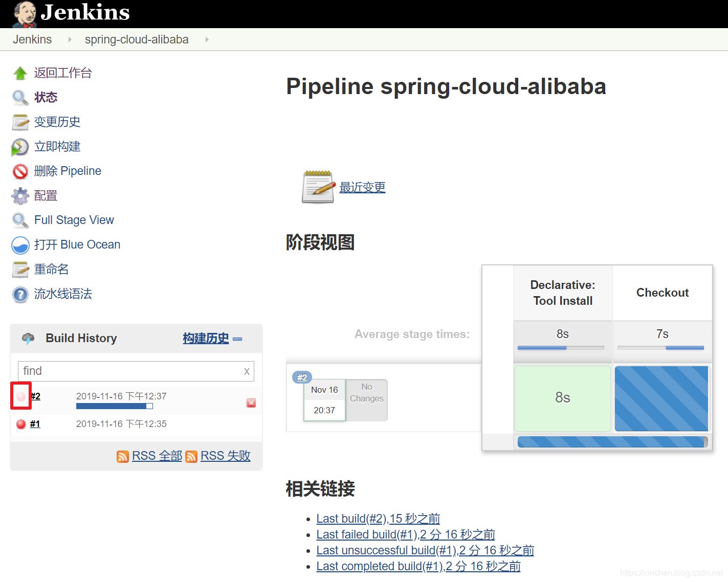Click the 最近变更 notepad icon
This screenshot has width=728, height=582.
(x=317, y=187)
